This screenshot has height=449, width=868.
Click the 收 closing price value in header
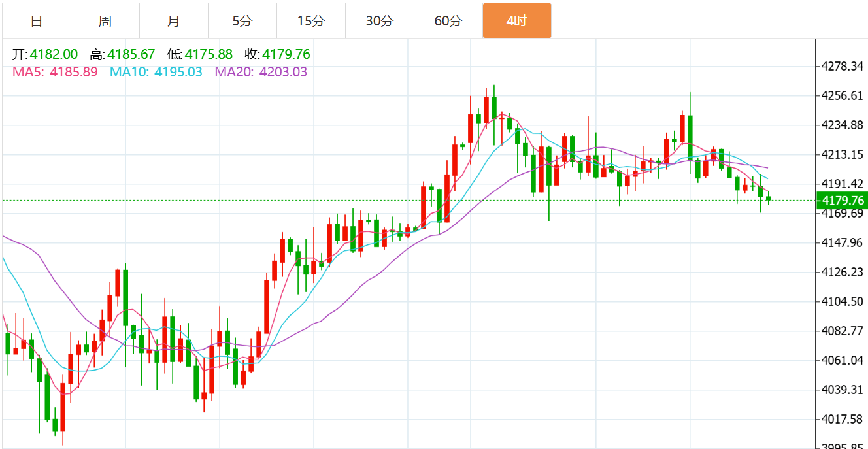tap(286, 54)
